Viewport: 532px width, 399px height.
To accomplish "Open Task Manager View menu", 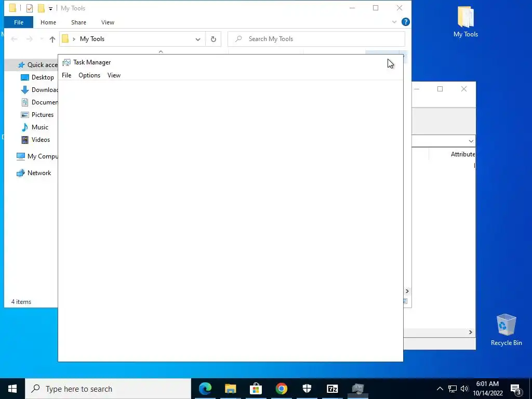I will [x=114, y=75].
